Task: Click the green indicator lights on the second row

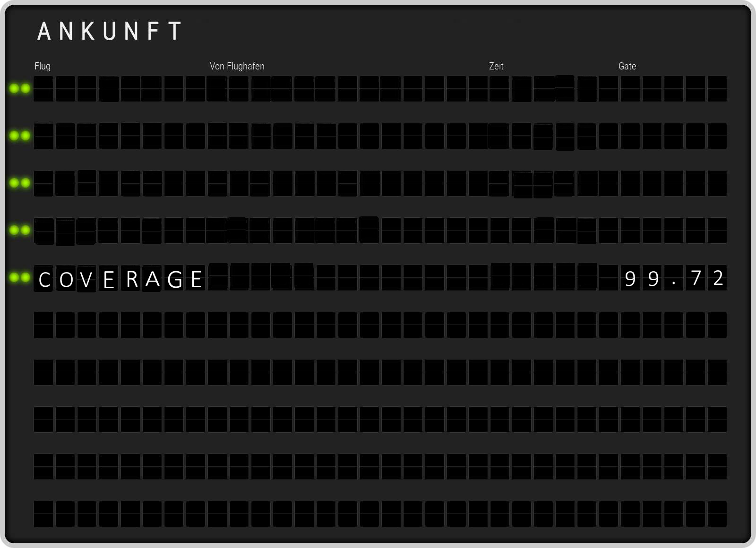Action: pyautogui.click(x=20, y=136)
